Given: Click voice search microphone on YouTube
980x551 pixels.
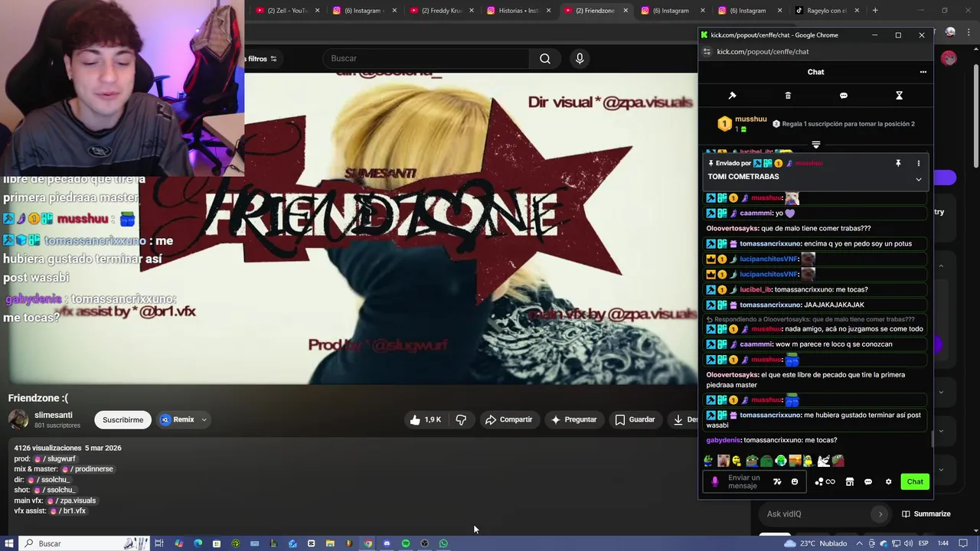Looking at the screenshot, I should [580, 58].
